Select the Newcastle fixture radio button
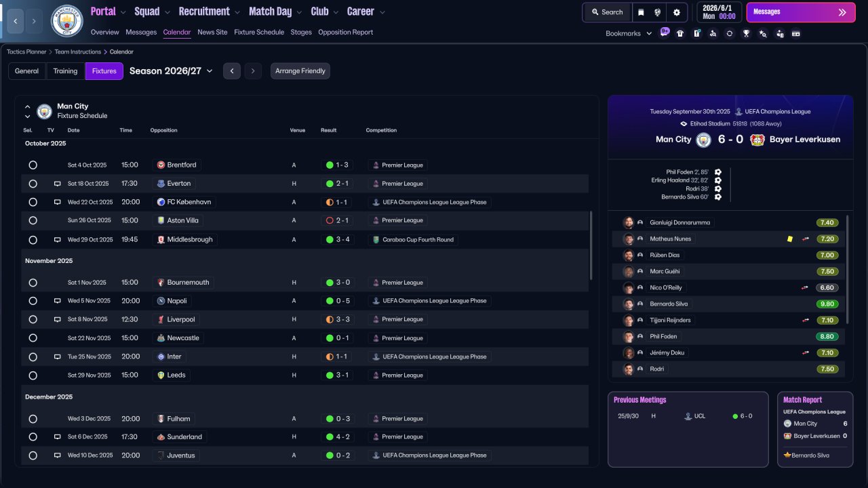This screenshot has height=488, width=868. (x=33, y=338)
